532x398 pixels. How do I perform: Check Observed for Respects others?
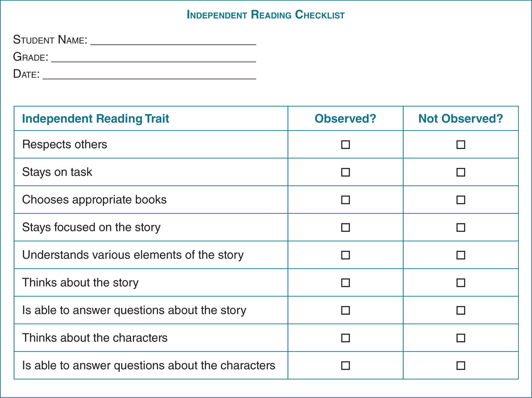(345, 145)
